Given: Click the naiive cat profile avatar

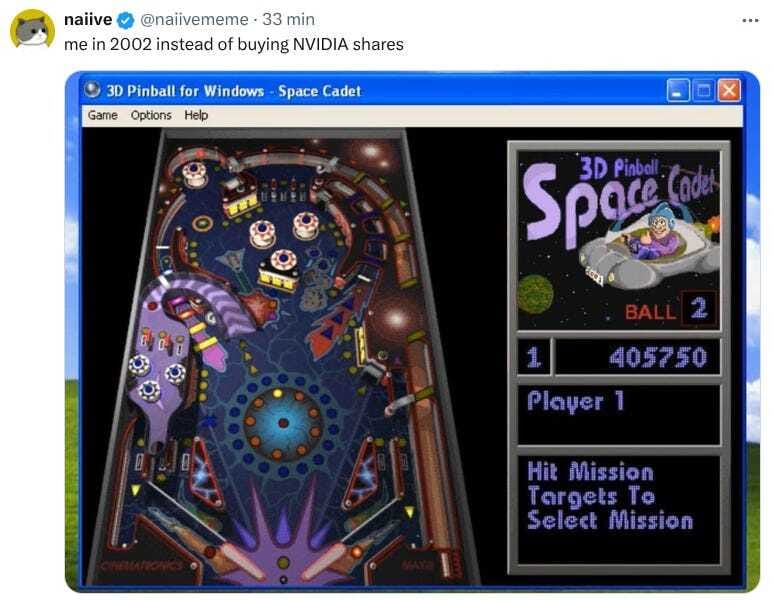Looking at the screenshot, I should click(32, 29).
